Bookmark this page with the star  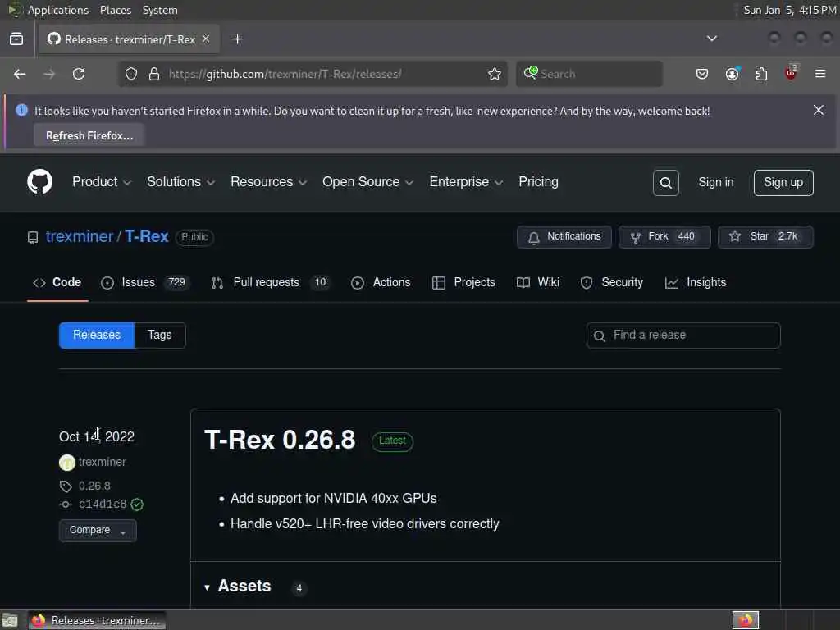point(495,74)
